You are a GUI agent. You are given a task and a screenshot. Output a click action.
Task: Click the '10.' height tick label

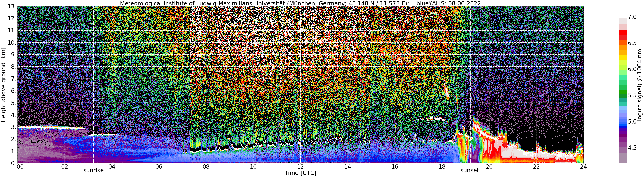12,43
